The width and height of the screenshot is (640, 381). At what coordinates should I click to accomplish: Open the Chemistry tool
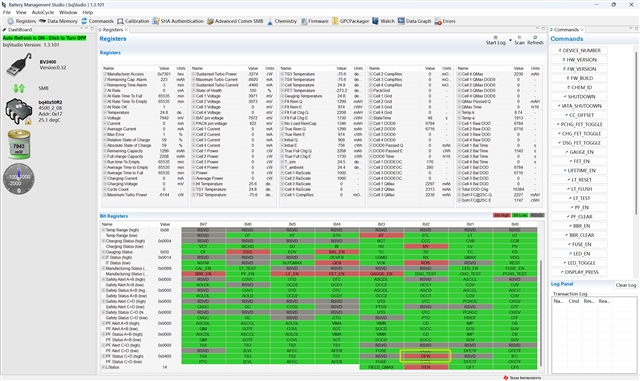point(282,21)
